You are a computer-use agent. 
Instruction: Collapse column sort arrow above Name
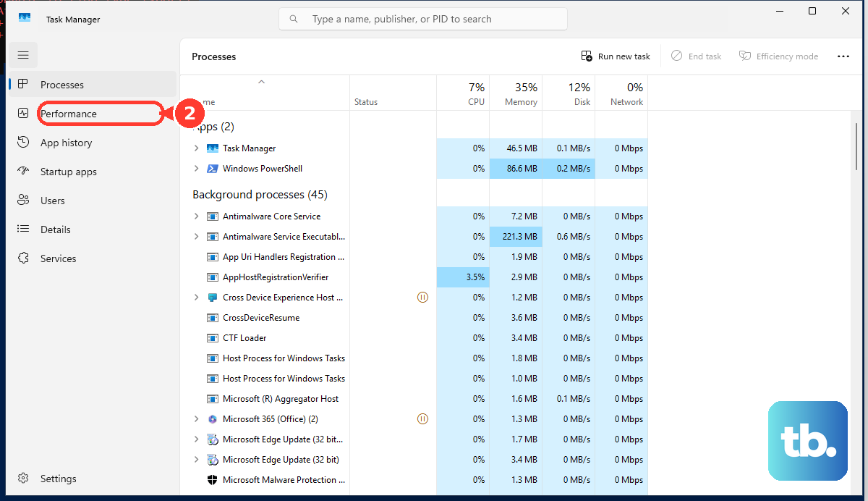[262, 82]
